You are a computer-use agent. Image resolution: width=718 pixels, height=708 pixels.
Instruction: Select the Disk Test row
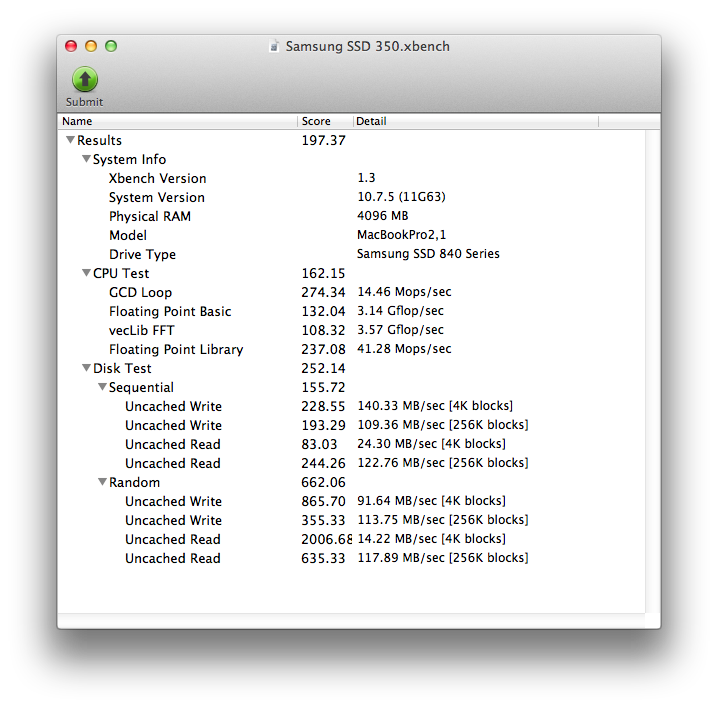[x=352, y=368]
